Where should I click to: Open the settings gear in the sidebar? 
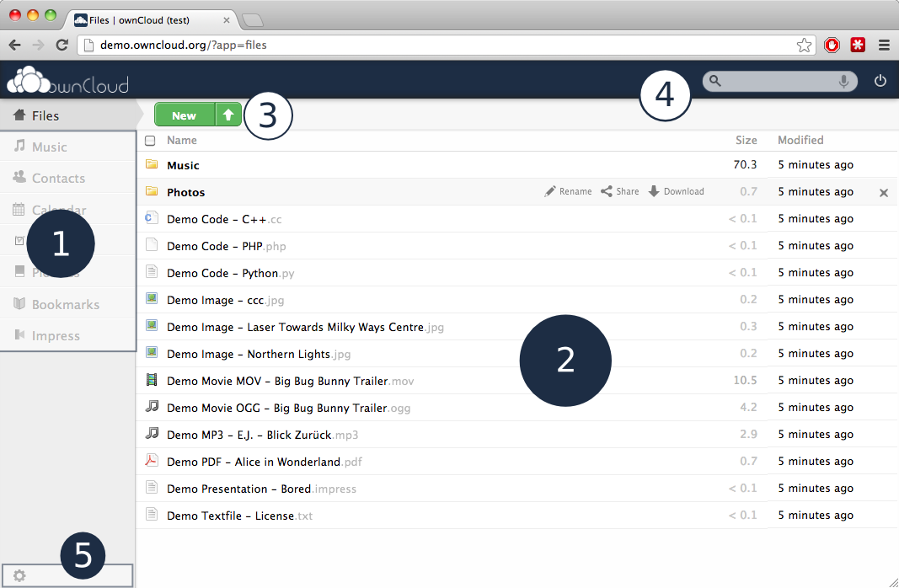point(19,575)
